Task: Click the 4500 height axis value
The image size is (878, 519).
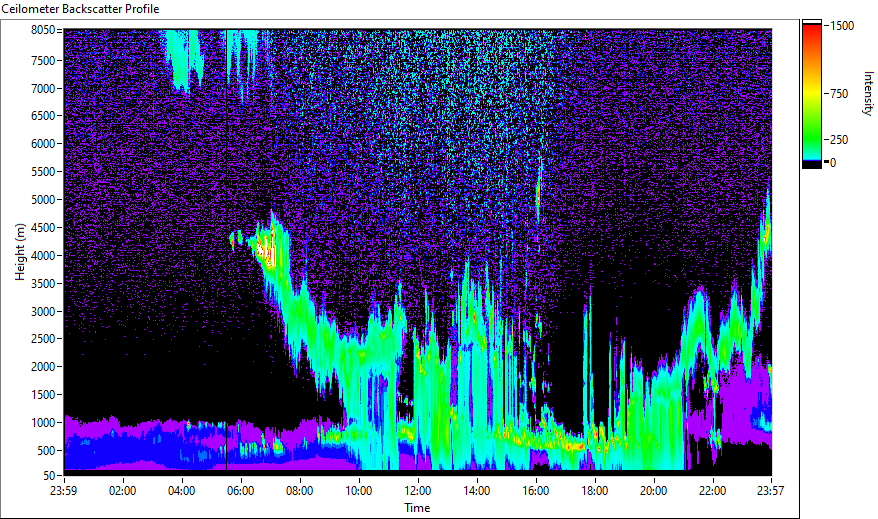Action: click(x=43, y=228)
